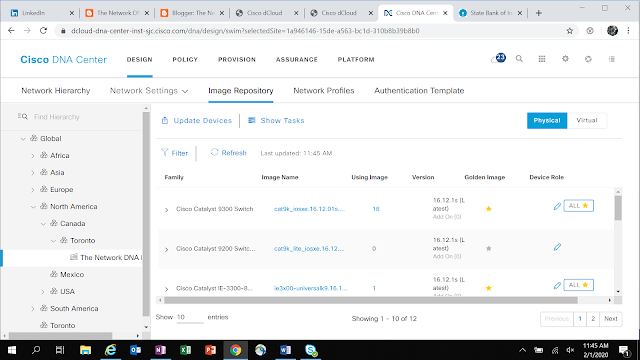The height and width of the screenshot is (360, 640).
Task: Switch to Physical images view
Action: [x=547, y=120]
